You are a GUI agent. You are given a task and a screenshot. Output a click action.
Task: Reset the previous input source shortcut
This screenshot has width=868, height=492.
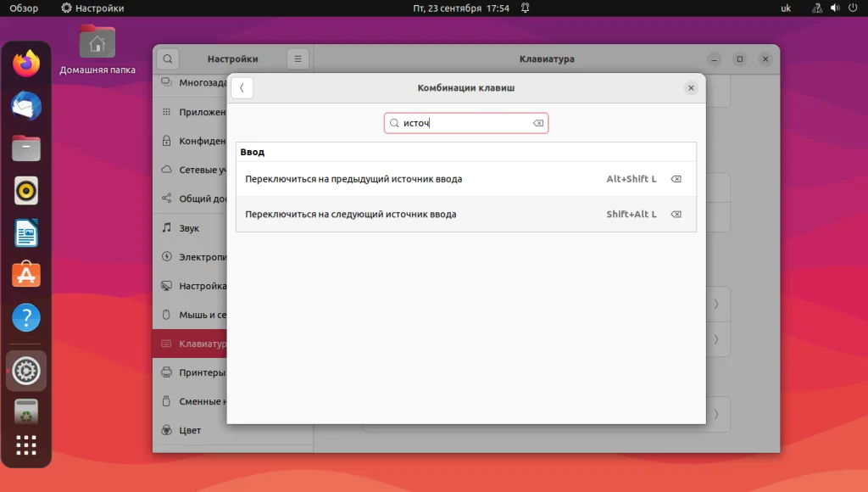tap(676, 179)
